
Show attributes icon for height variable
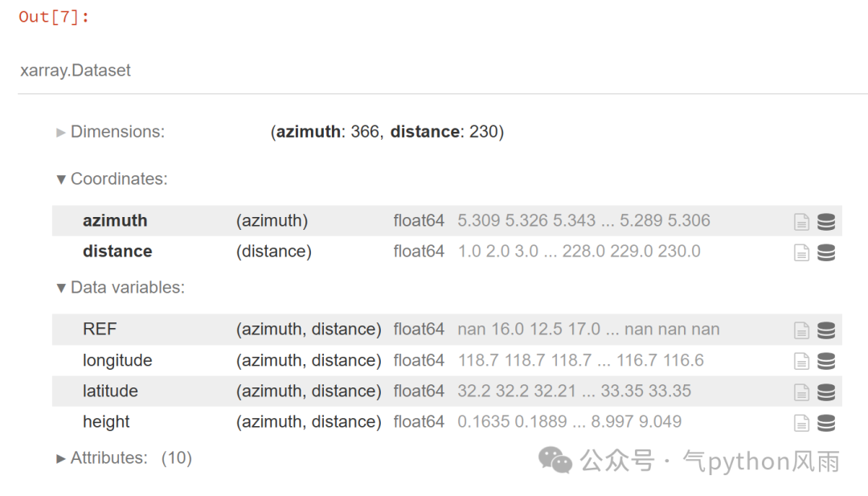[x=801, y=423]
